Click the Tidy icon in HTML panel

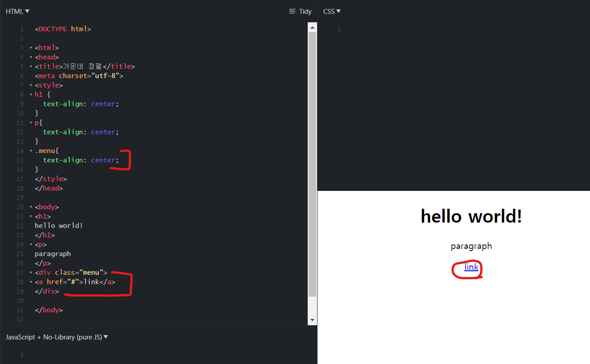click(x=300, y=11)
